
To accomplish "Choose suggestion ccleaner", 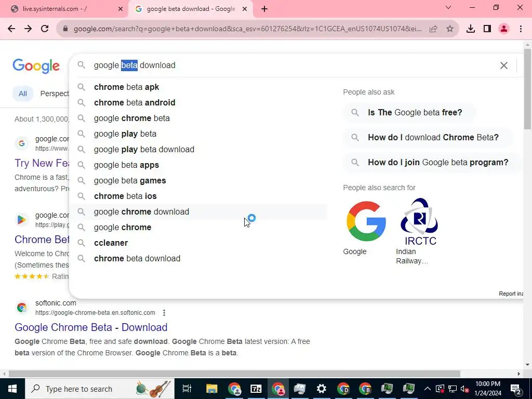I will tap(198, 243).
